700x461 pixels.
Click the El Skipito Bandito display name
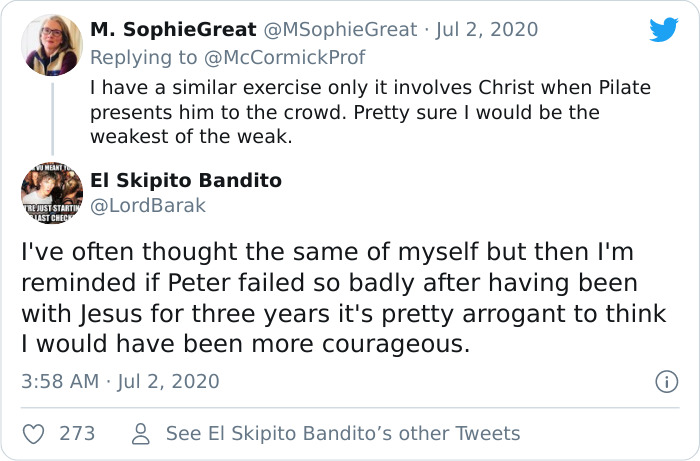pos(186,181)
